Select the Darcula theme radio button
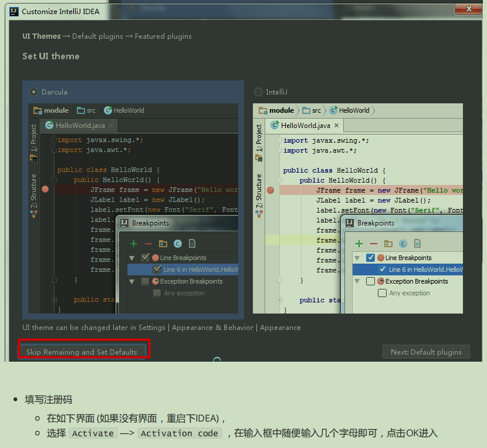The width and height of the screenshot is (487, 448). (x=33, y=92)
